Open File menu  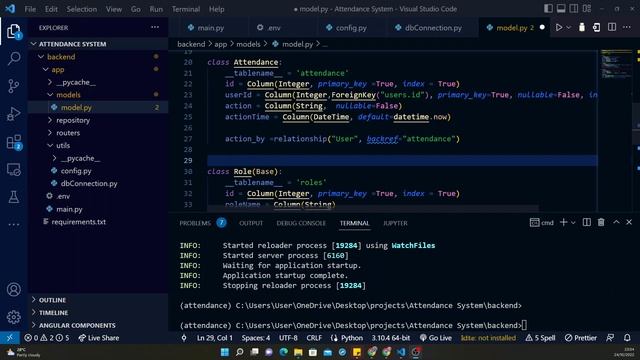(x=30, y=9)
